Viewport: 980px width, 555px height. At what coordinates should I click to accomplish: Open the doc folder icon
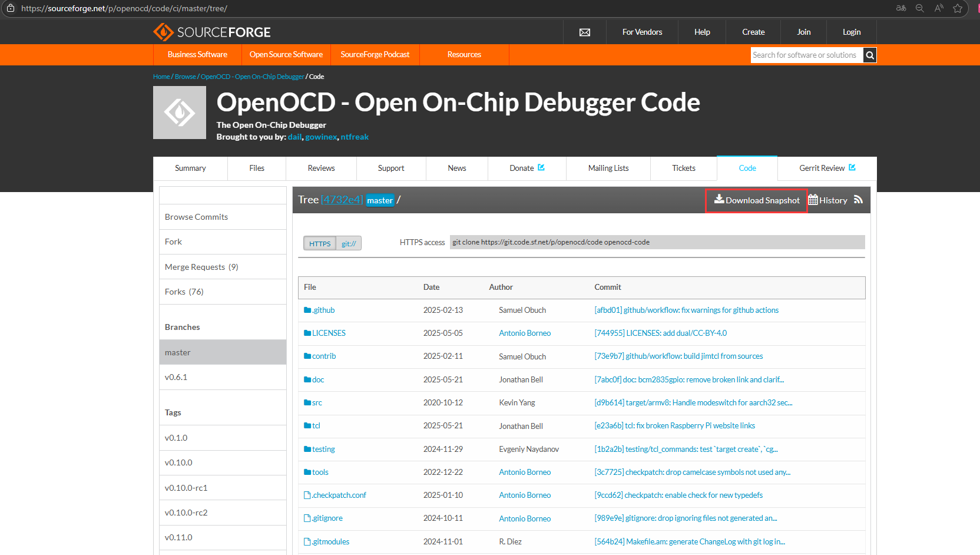point(307,379)
